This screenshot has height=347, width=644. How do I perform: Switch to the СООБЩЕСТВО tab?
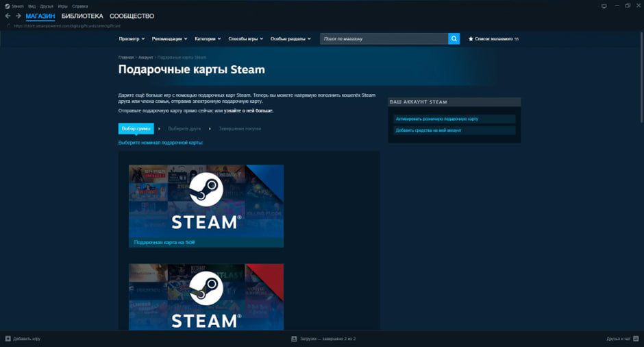[132, 16]
